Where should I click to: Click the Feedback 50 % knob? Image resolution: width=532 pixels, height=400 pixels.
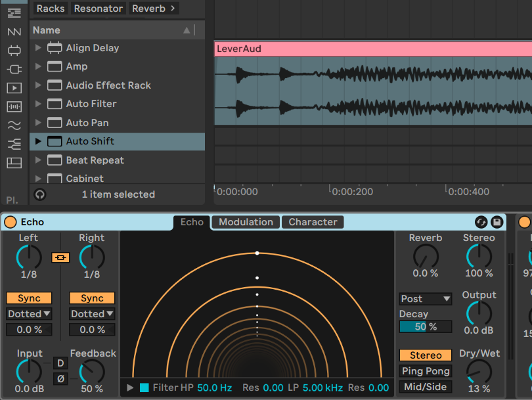[x=92, y=372]
